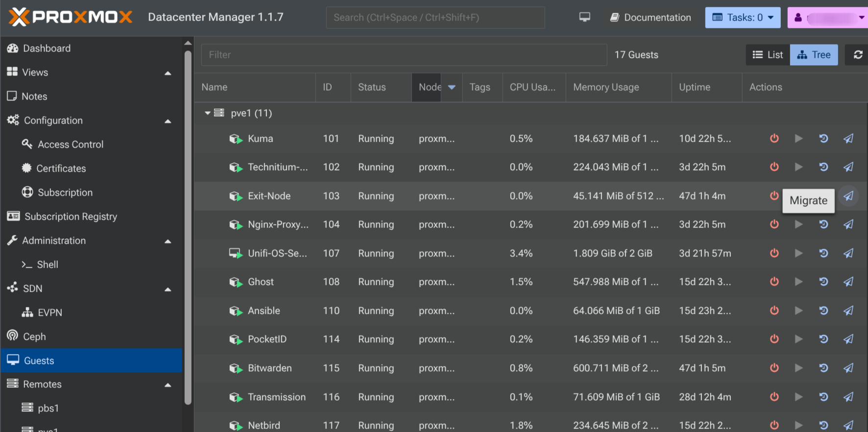
Task: Click the migrate icon for Unifi-OS row
Action: (848, 253)
